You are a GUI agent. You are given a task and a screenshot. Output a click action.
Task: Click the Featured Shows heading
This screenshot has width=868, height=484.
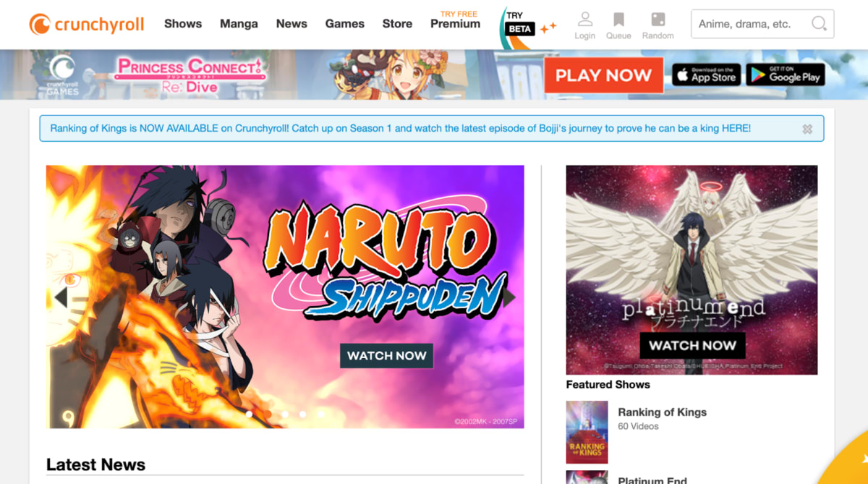point(608,384)
